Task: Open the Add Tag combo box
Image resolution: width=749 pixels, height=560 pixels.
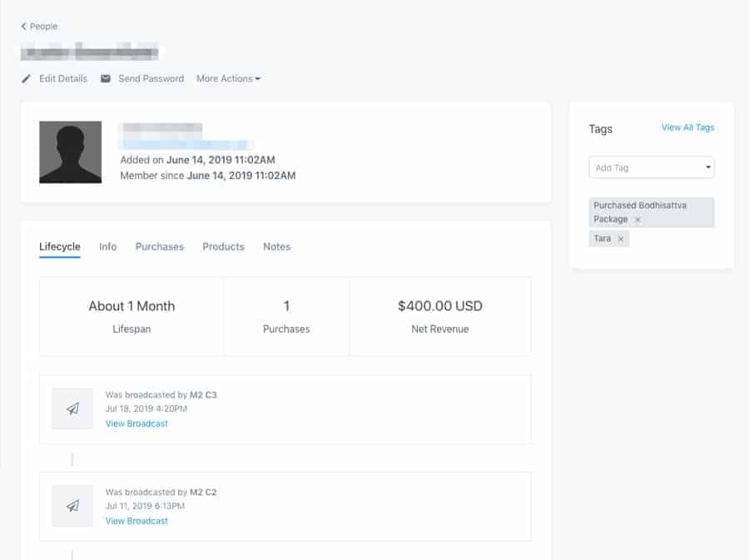Action: coord(651,167)
